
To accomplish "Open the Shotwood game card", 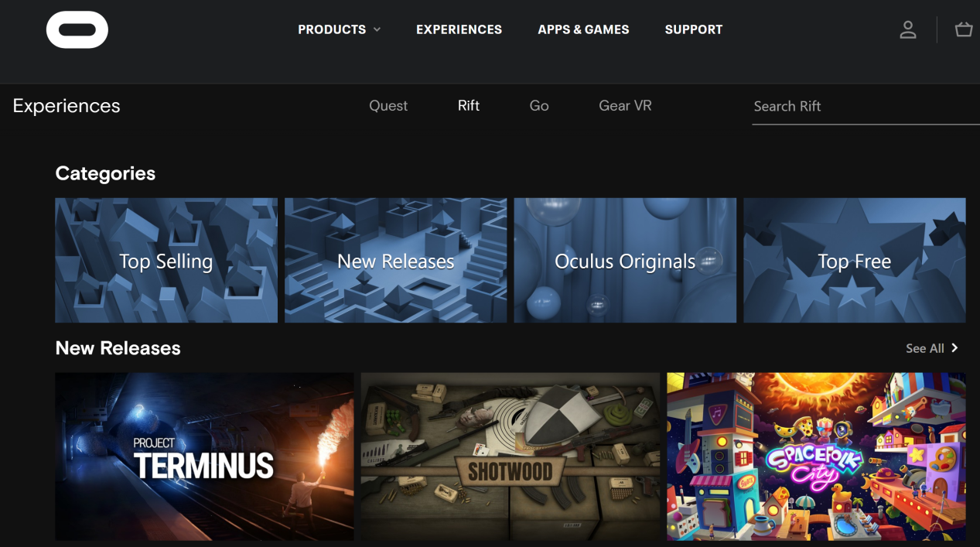I will click(510, 456).
